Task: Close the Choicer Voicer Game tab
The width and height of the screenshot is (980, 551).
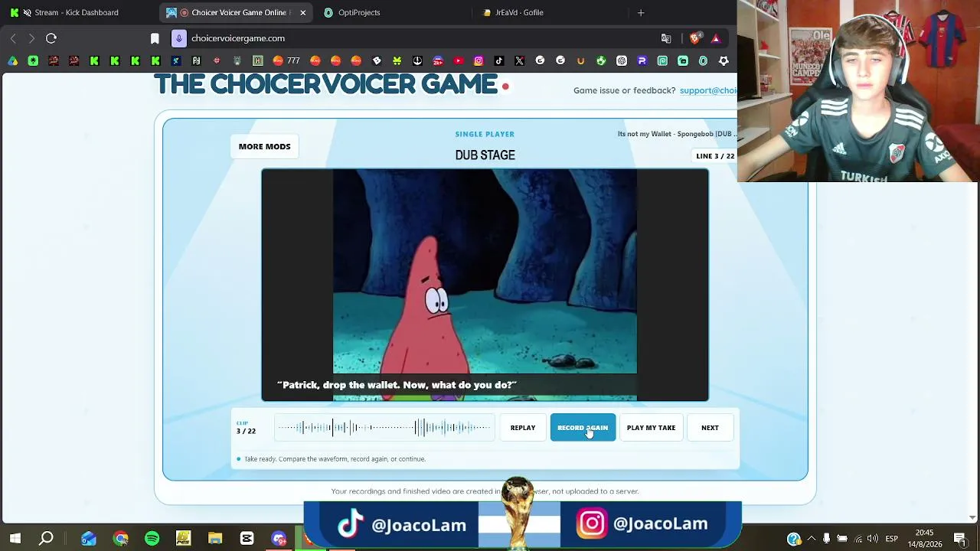Action: coord(302,12)
